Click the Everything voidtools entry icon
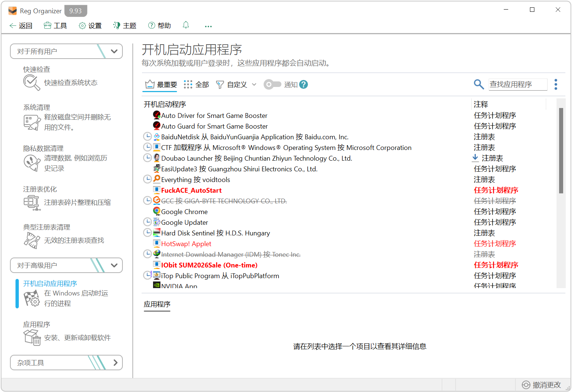Screen dimensions: 572x392 157,179
